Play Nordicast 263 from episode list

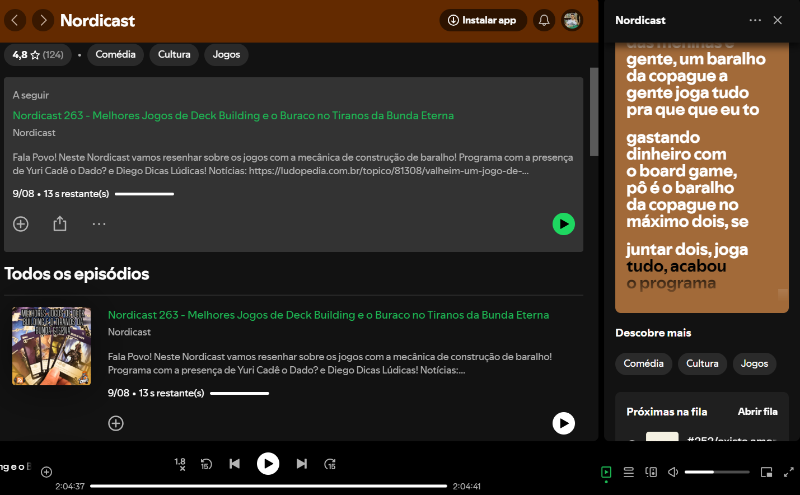[563, 423]
